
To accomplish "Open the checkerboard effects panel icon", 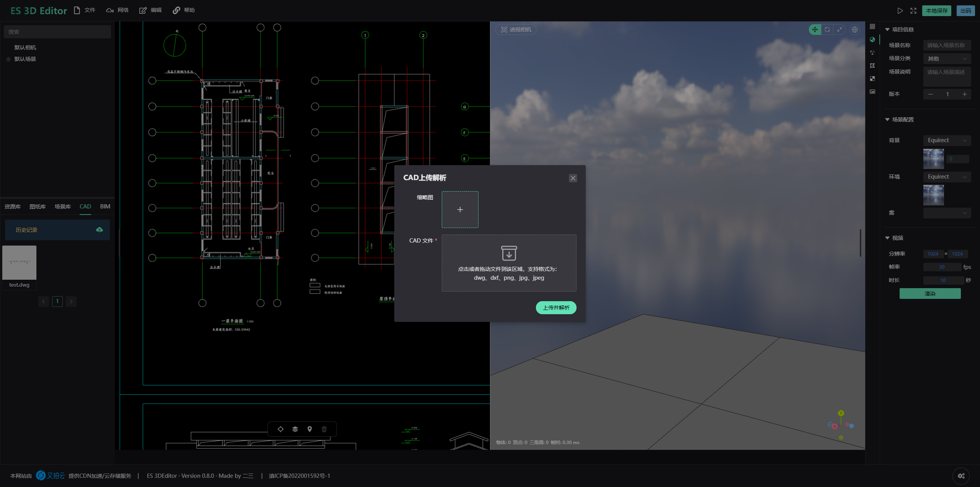I will pyautogui.click(x=872, y=26).
